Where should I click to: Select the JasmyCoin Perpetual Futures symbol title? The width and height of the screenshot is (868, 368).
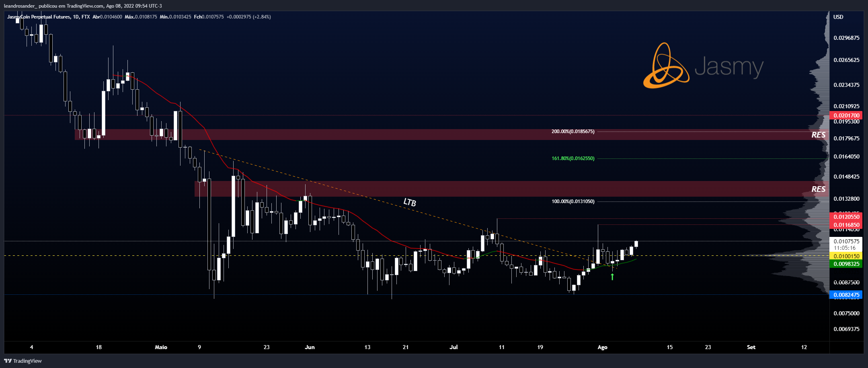pyautogui.click(x=39, y=17)
